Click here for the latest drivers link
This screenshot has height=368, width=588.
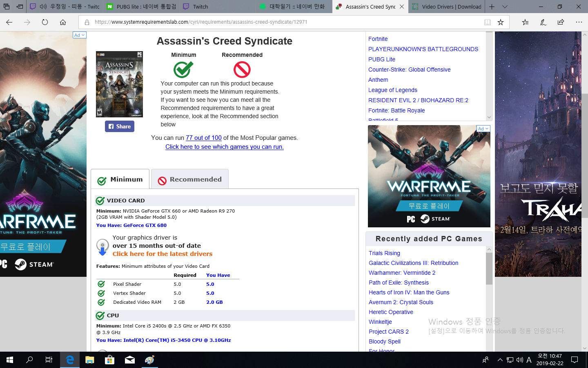(x=163, y=254)
